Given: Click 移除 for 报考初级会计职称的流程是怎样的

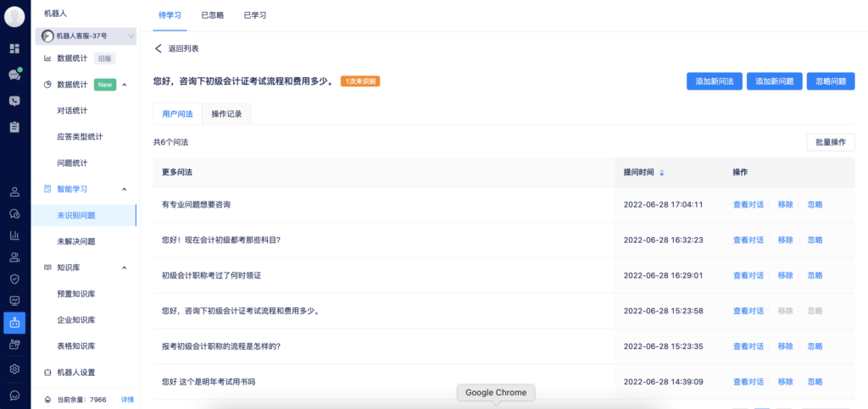Looking at the screenshot, I should [x=785, y=346].
